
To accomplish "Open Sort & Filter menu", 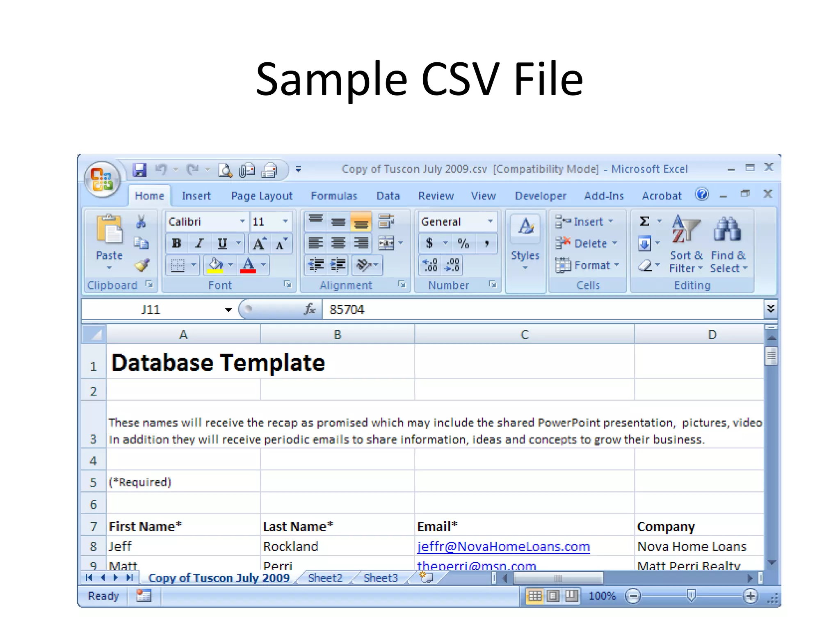I will (x=686, y=244).
